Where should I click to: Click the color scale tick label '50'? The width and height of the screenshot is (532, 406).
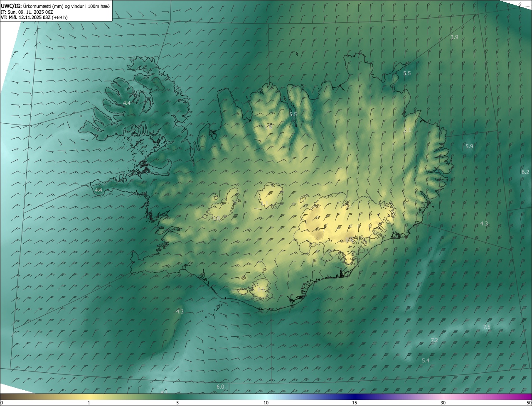[529, 403]
